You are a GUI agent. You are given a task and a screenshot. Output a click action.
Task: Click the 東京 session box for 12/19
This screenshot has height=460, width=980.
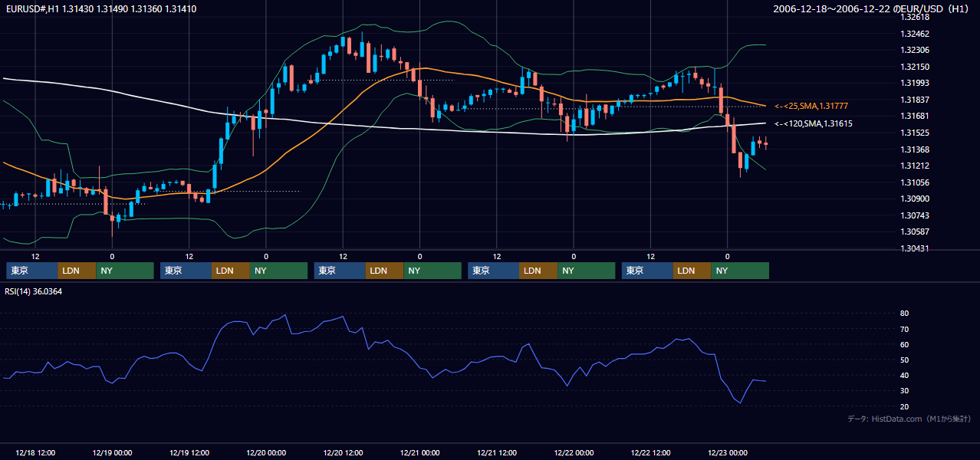click(186, 271)
